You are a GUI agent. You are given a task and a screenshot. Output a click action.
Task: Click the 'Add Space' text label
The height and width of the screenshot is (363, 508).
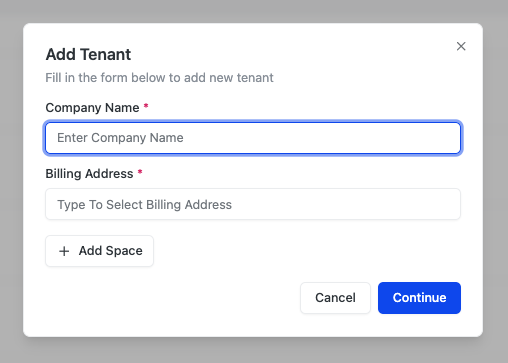pos(111,251)
